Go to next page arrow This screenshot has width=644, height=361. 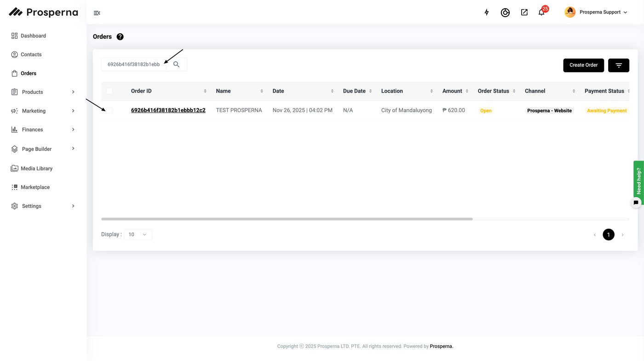tap(622, 235)
